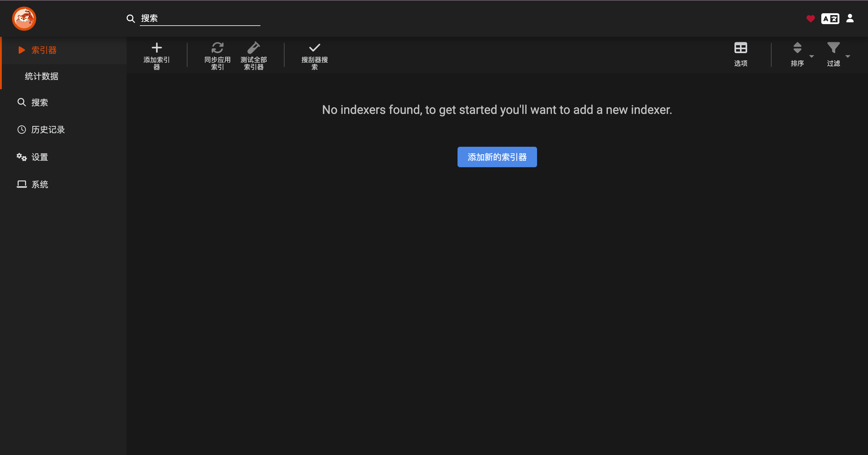This screenshot has width=868, height=455.
Task: Open 搜索 page from sidebar
Action: pyautogui.click(x=40, y=102)
